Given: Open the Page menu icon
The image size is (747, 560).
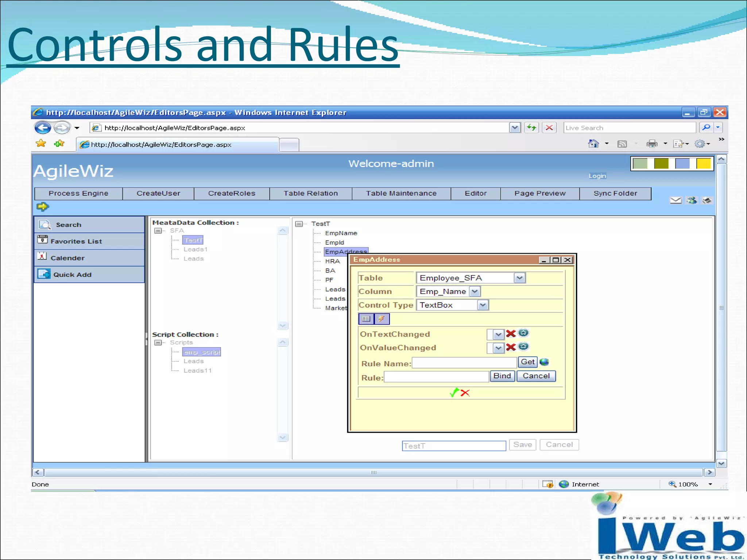Looking at the screenshot, I should 678,144.
